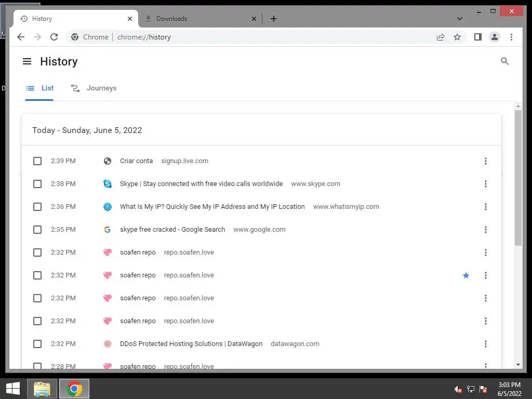Check the Skype history entry box
Image resolution: width=532 pixels, height=399 pixels.
pyautogui.click(x=37, y=184)
